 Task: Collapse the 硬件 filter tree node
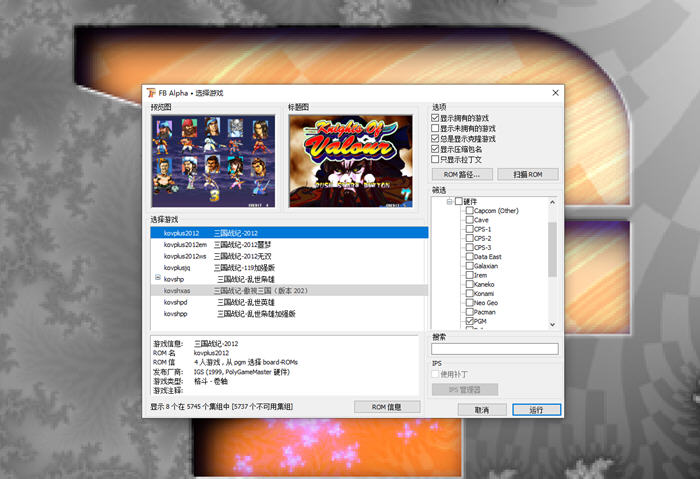[450, 202]
